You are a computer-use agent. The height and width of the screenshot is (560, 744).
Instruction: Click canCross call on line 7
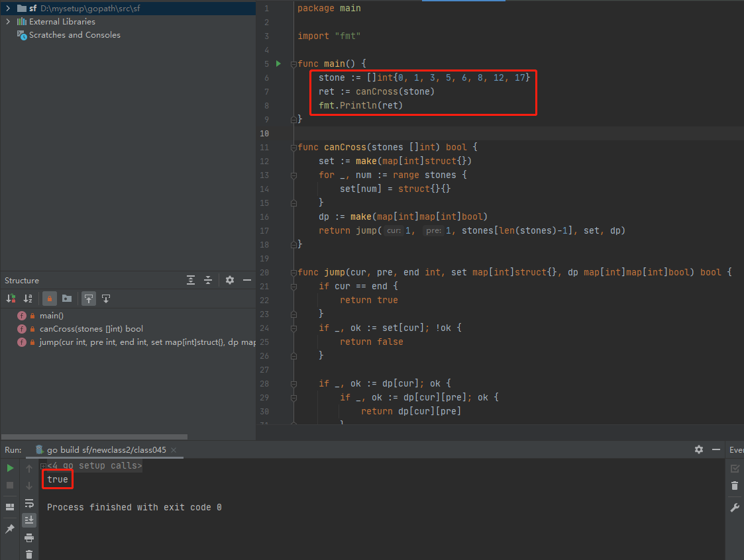click(x=376, y=91)
